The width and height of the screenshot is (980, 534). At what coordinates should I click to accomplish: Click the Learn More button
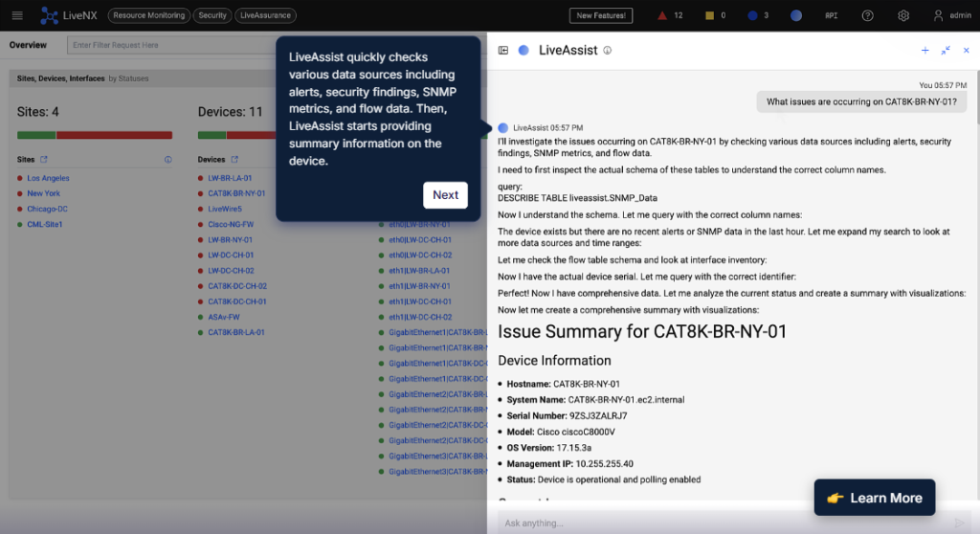tap(874, 498)
